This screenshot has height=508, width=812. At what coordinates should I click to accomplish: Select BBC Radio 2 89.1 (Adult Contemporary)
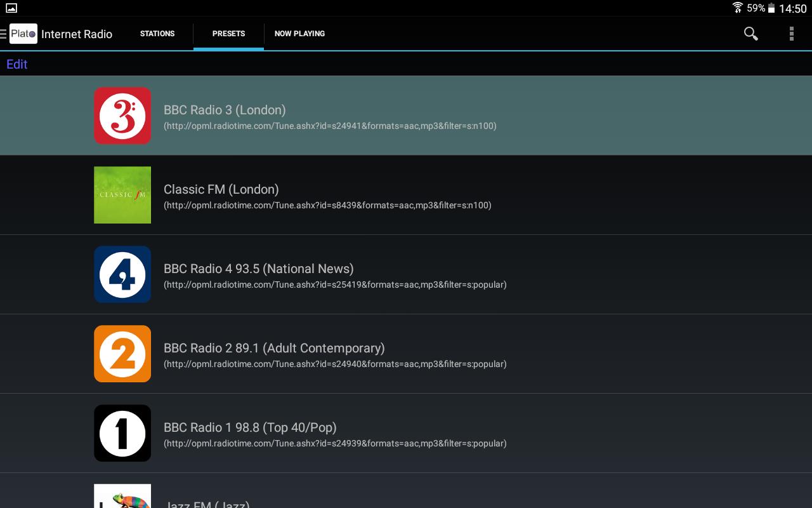[406, 354]
